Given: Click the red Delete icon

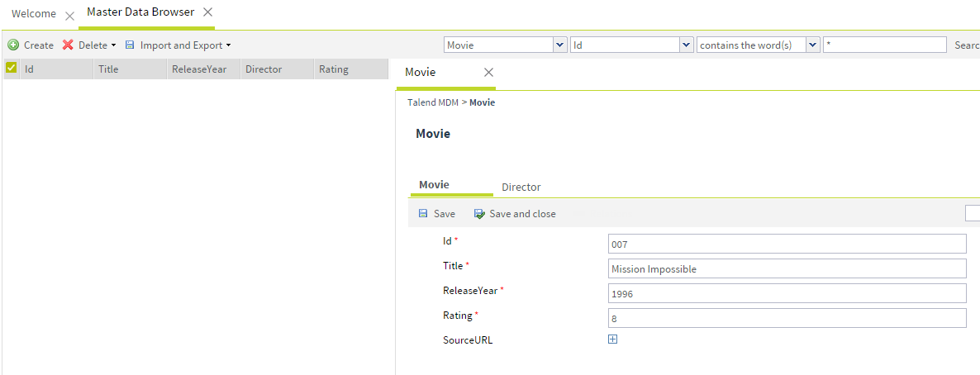Looking at the screenshot, I should click(x=68, y=45).
